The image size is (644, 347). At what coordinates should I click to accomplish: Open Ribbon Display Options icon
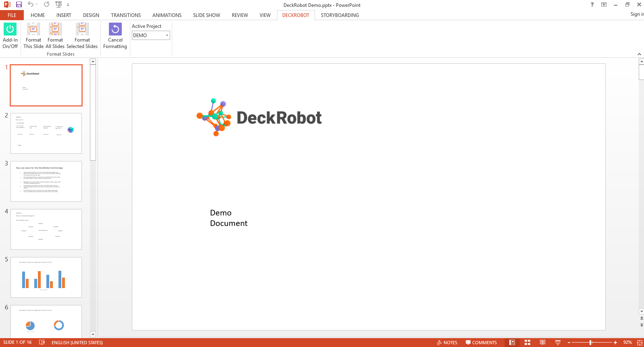(604, 4)
